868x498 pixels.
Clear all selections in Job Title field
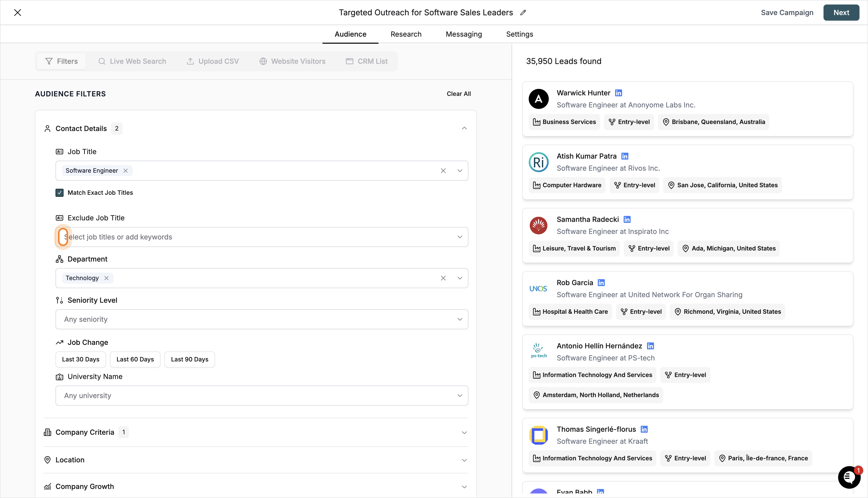(x=443, y=171)
